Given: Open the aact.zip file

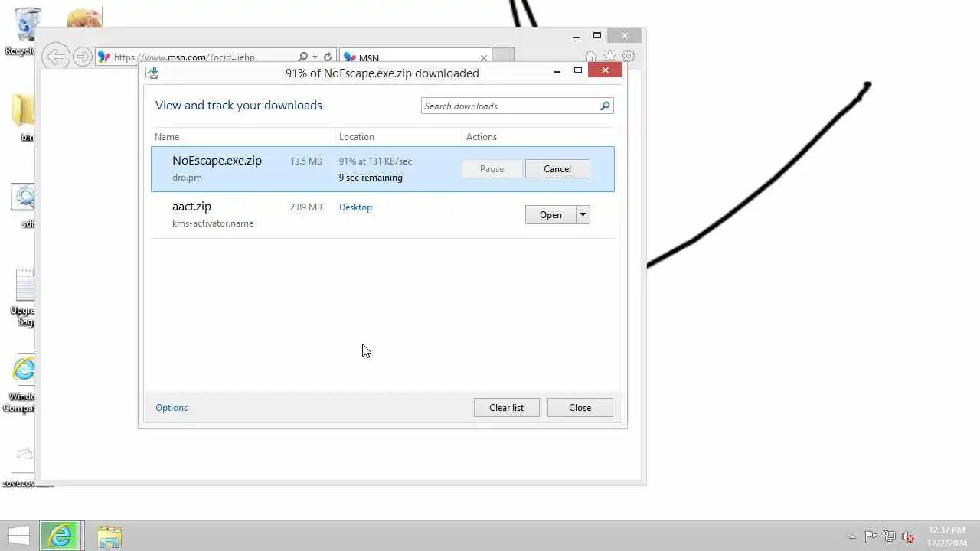Looking at the screenshot, I should click(550, 215).
